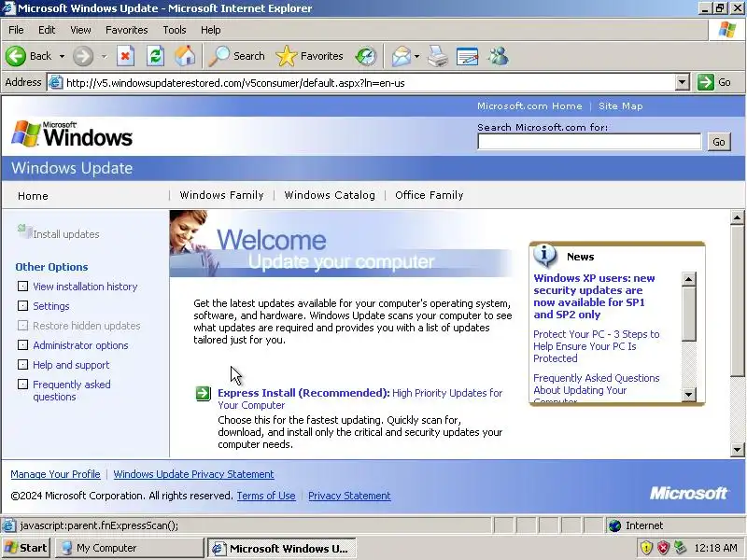
Task: Click the Internet zone globe icon
Action: coord(615,525)
